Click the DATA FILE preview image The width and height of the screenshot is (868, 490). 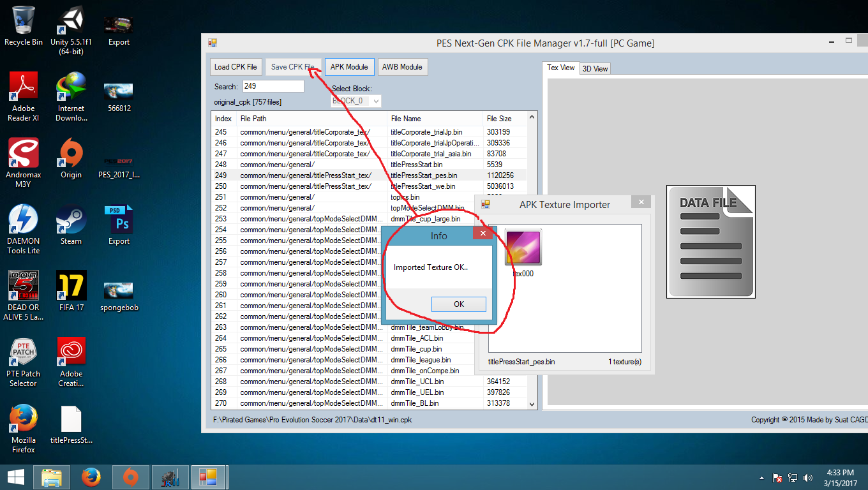[711, 242]
